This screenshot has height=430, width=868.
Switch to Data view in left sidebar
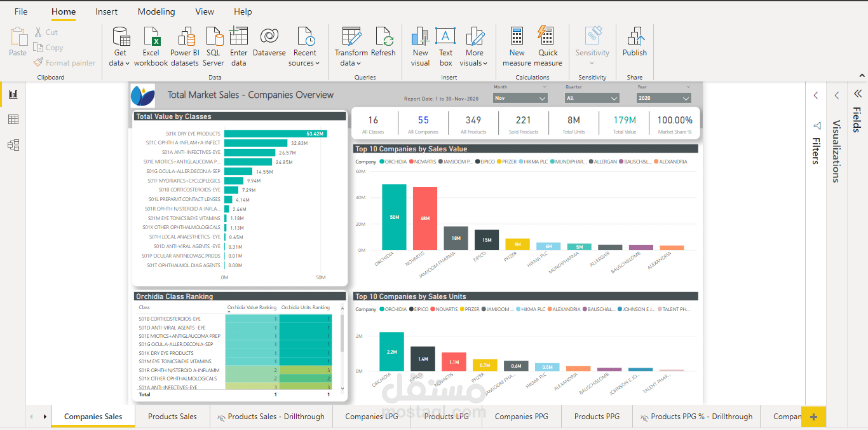pyautogui.click(x=13, y=120)
